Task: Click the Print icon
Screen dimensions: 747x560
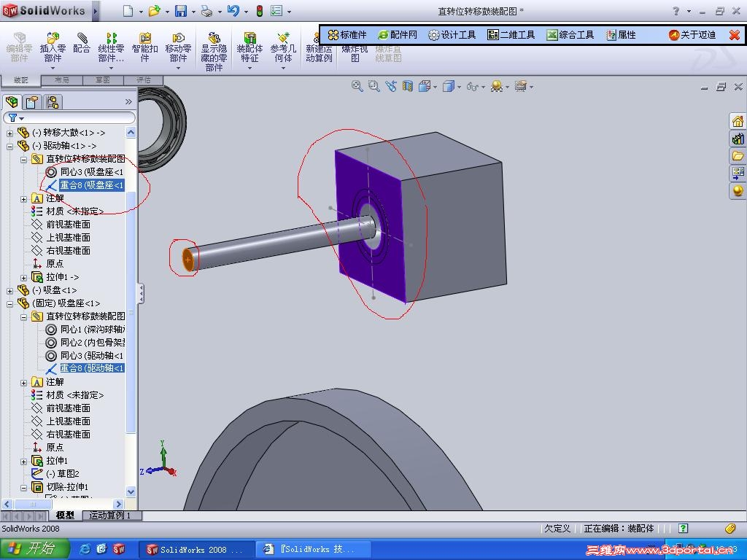Action: point(206,10)
